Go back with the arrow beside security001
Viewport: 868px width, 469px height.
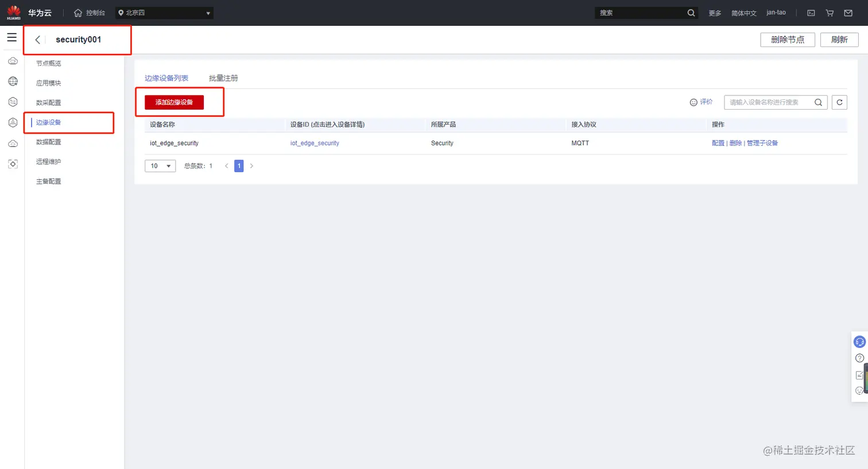[38, 40]
